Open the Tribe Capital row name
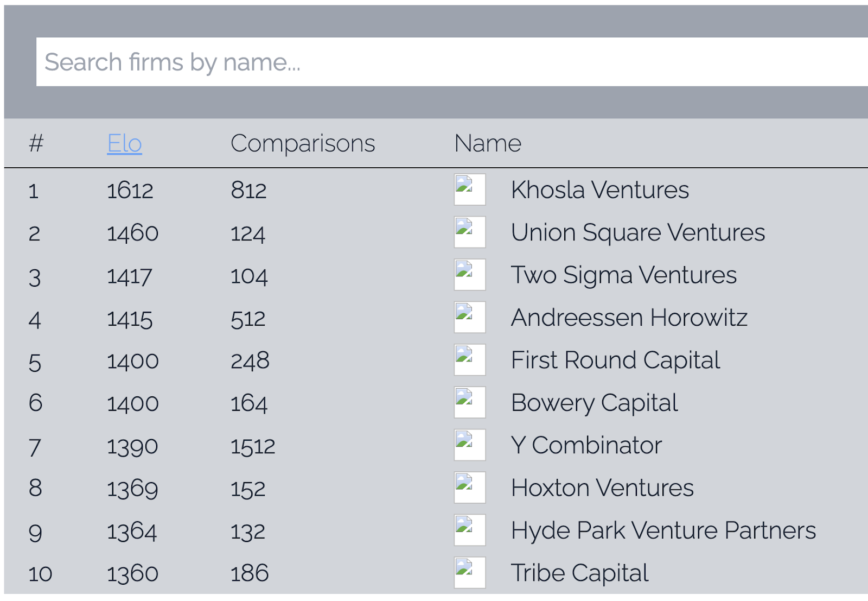This screenshot has height=601, width=868. tap(579, 573)
